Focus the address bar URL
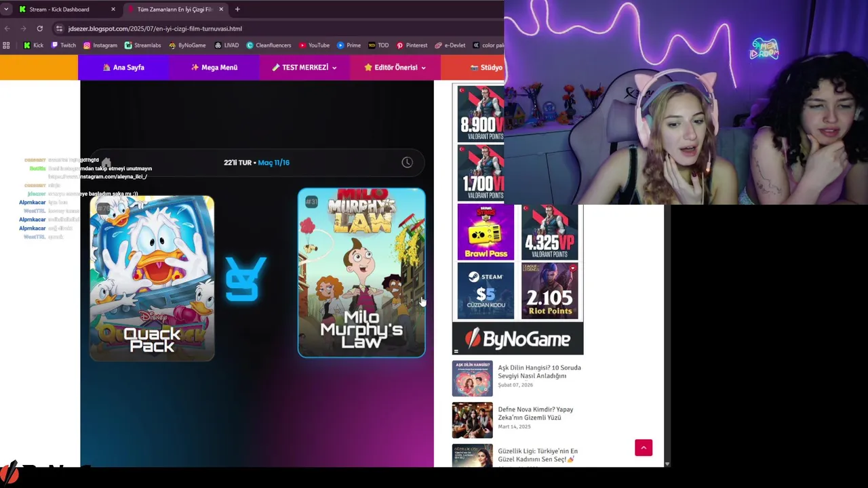 pyautogui.click(x=155, y=28)
